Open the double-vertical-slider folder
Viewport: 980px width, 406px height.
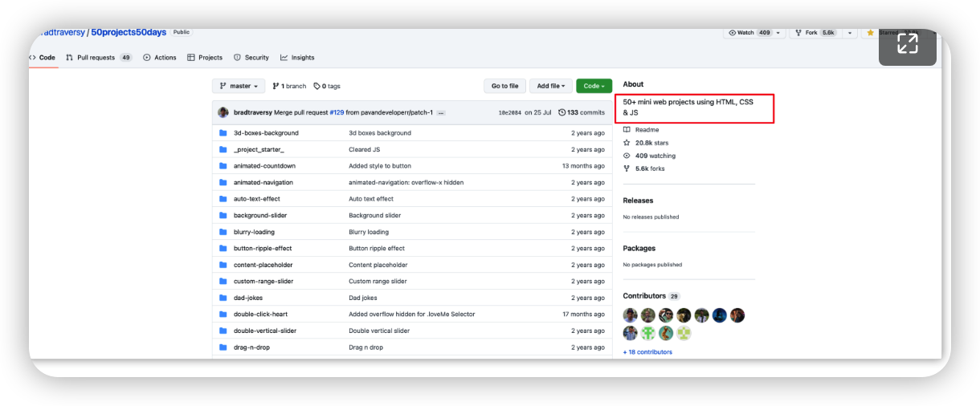tap(264, 331)
